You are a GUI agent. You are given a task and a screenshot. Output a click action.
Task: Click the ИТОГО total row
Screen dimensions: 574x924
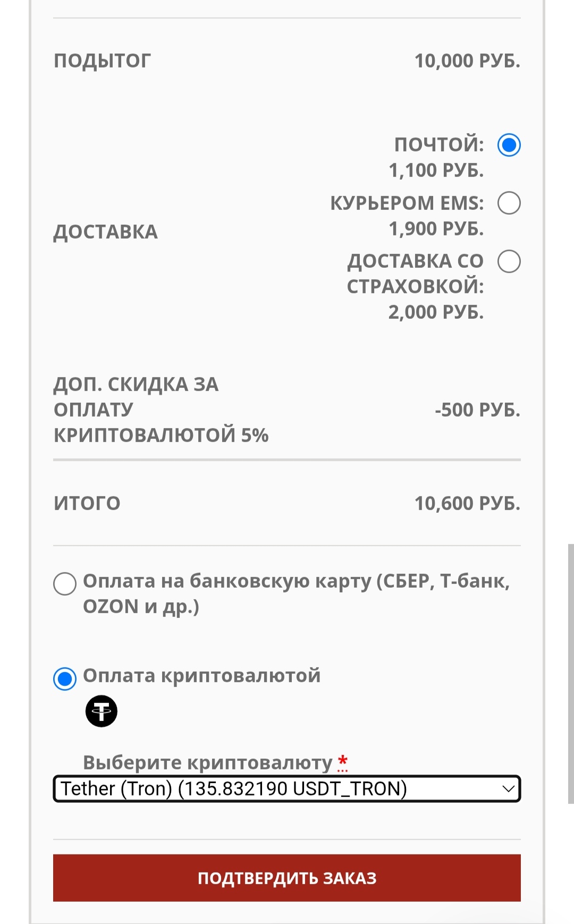(88, 503)
